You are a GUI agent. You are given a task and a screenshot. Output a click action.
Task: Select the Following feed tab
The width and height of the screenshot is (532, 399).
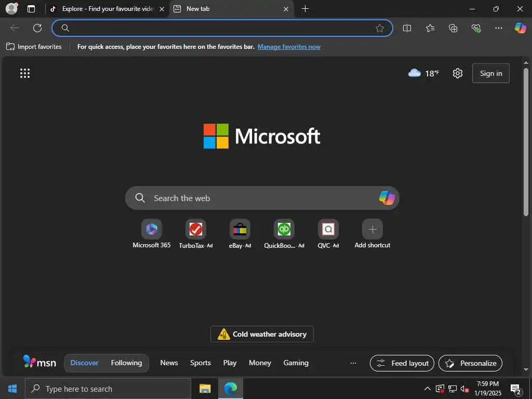(x=126, y=363)
